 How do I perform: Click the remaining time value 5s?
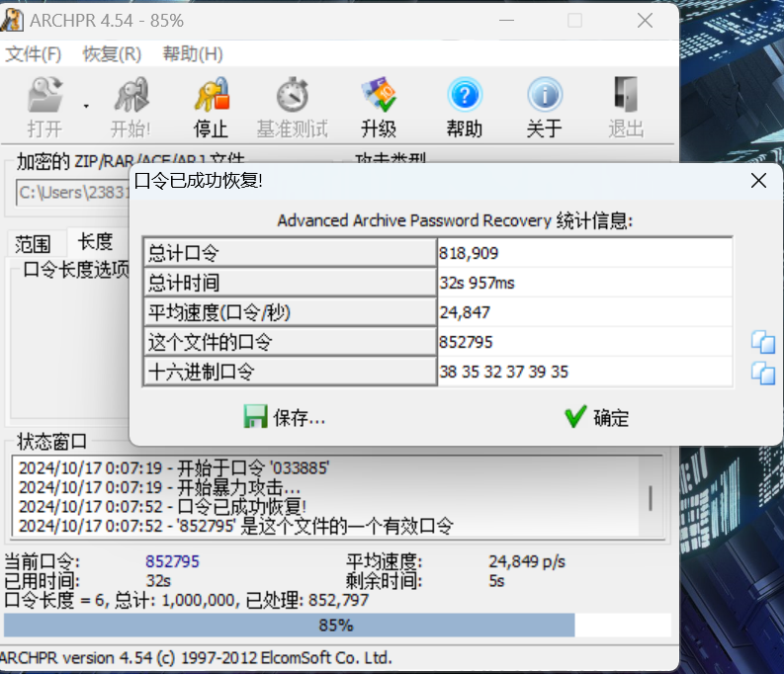(496, 581)
